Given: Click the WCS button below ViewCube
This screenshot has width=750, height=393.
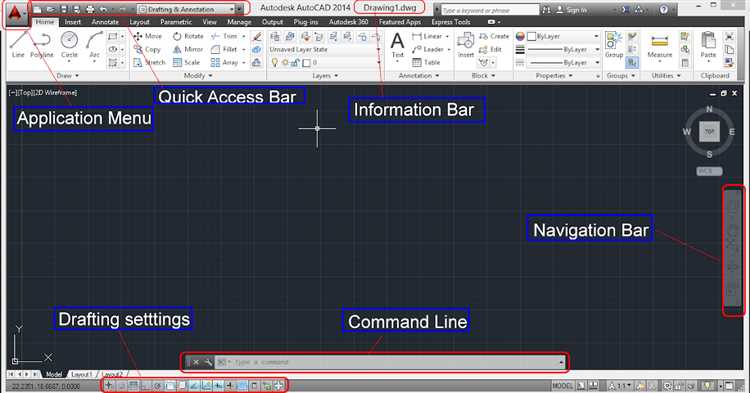Looking at the screenshot, I should (709, 171).
